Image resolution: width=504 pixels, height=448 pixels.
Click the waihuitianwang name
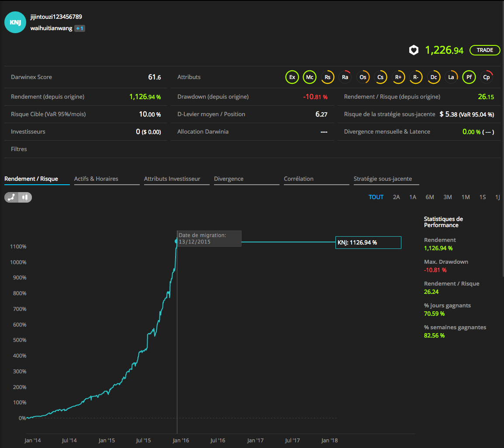(52, 28)
